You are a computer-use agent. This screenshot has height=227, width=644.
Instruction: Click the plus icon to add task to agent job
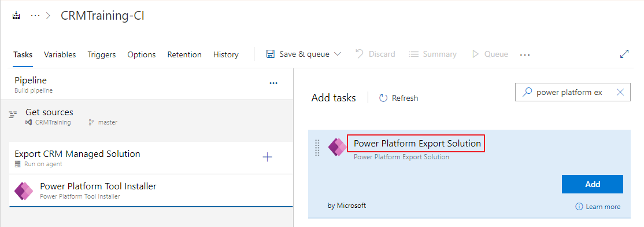[x=268, y=157]
